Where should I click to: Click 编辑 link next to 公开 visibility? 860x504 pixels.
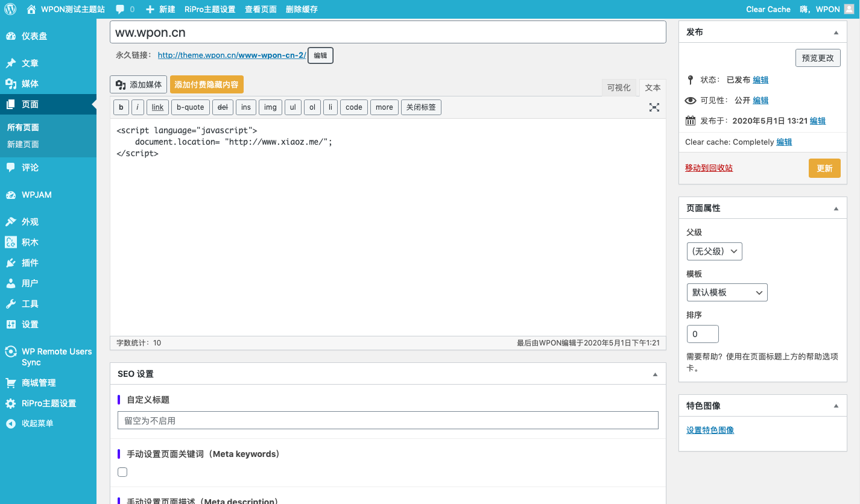point(760,100)
